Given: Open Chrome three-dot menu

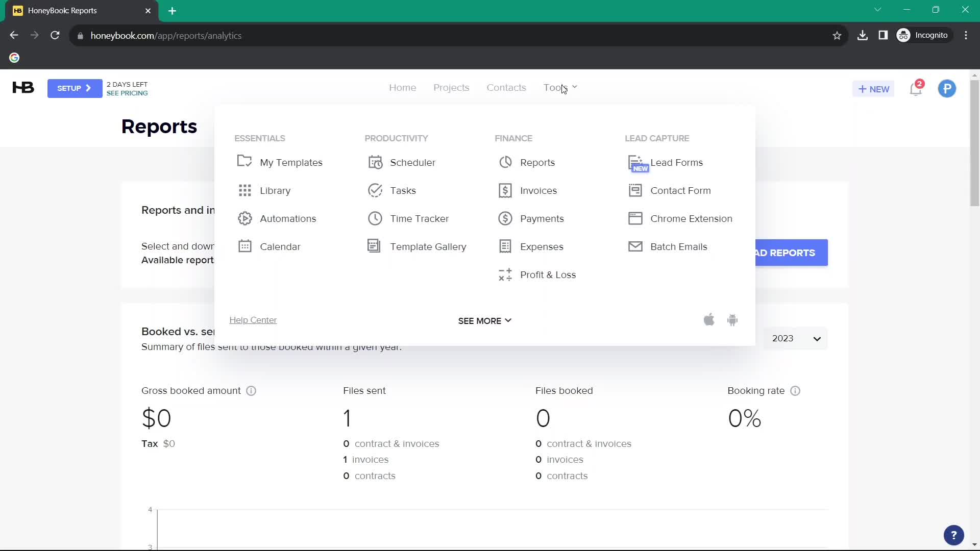Looking at the screenshot, I should coord(966,35).
